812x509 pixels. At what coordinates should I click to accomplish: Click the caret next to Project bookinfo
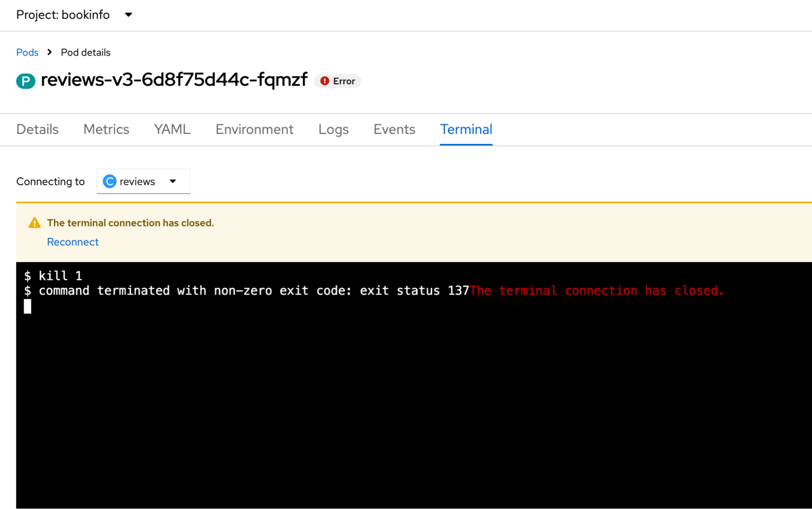pyautogui.click(x=128, y=15)
